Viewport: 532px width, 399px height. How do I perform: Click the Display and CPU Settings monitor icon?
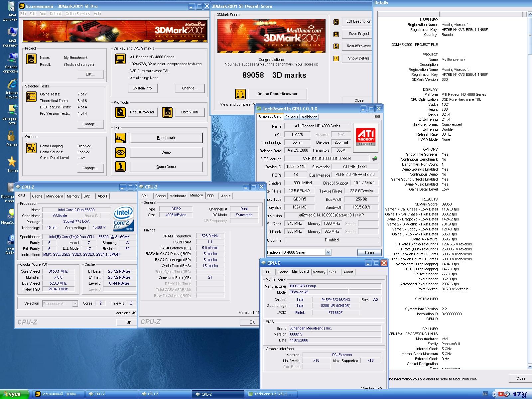point(120,59)
